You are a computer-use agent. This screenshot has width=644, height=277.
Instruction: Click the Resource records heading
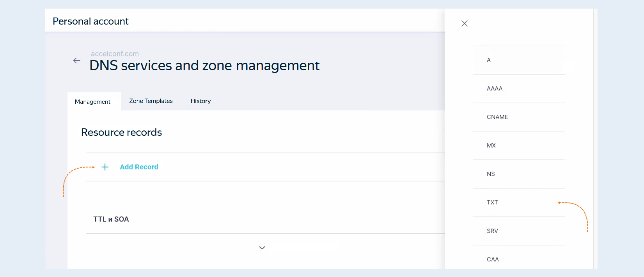tap(121, 132)
